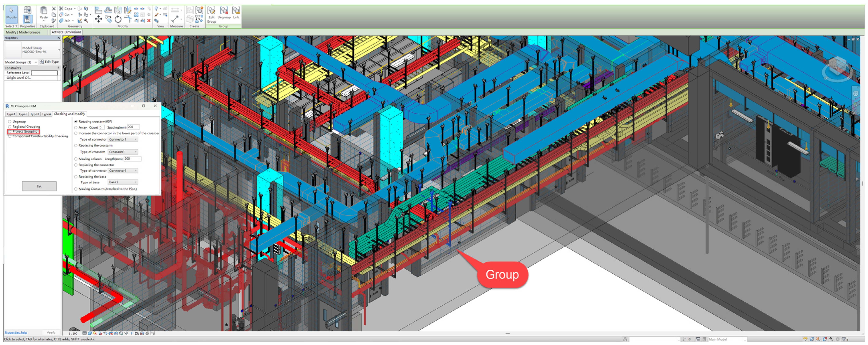The image size is (868, 345).
Task: Open the Type of crossarm dropdown
Action: tap(123, 152)
